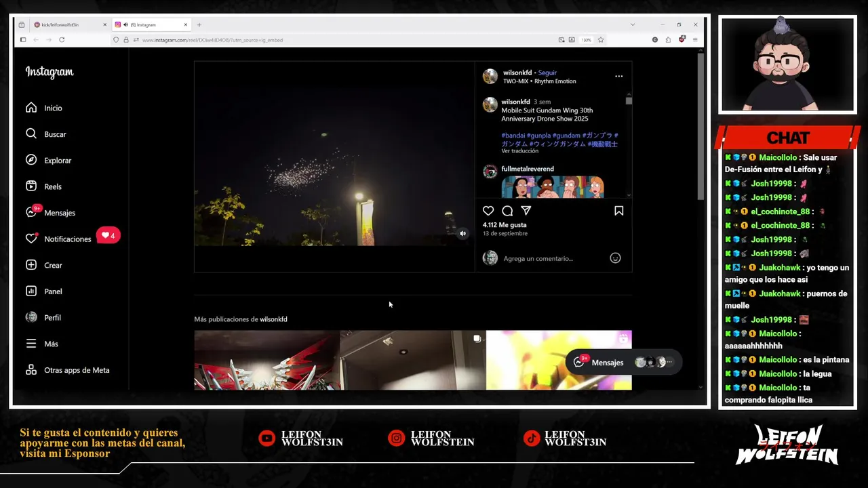Click wilsonkfd avatar in post header
868x488 pixels.
point(490,76)
